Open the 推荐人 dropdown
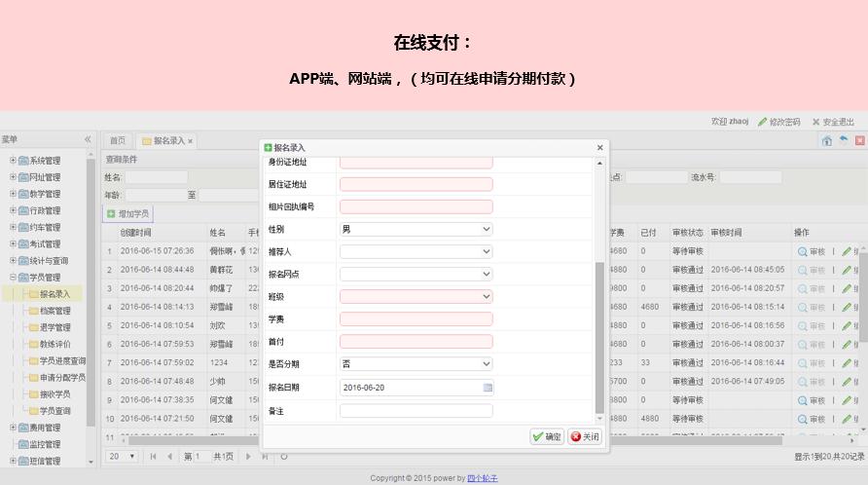Viewport: 868px width, 485px height. coord(486,251)
